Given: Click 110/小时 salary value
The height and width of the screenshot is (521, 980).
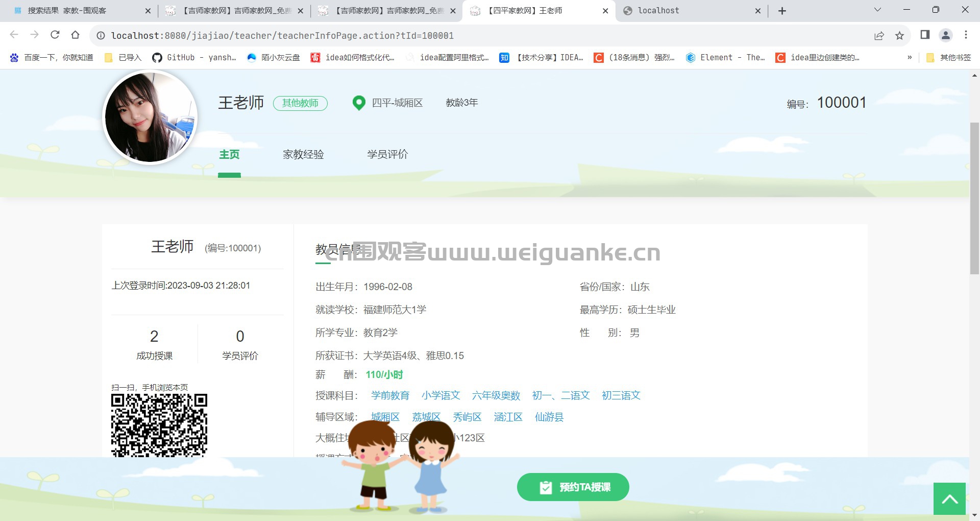Looking at the screenshot, I should [384, 375].
